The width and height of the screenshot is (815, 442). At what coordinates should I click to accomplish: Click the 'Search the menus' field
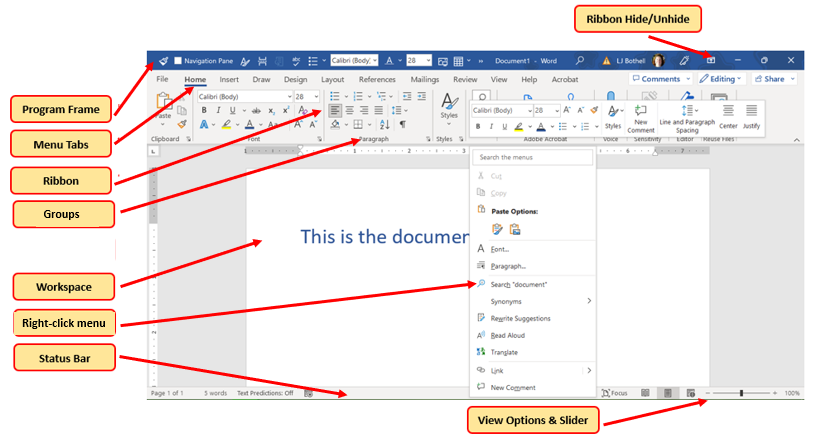[x=533, y=158]
